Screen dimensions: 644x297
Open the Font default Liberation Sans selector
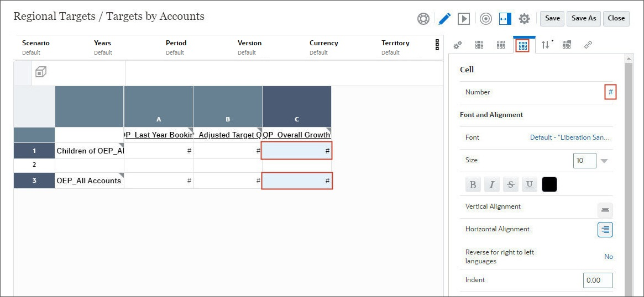[x=571, y=137]
